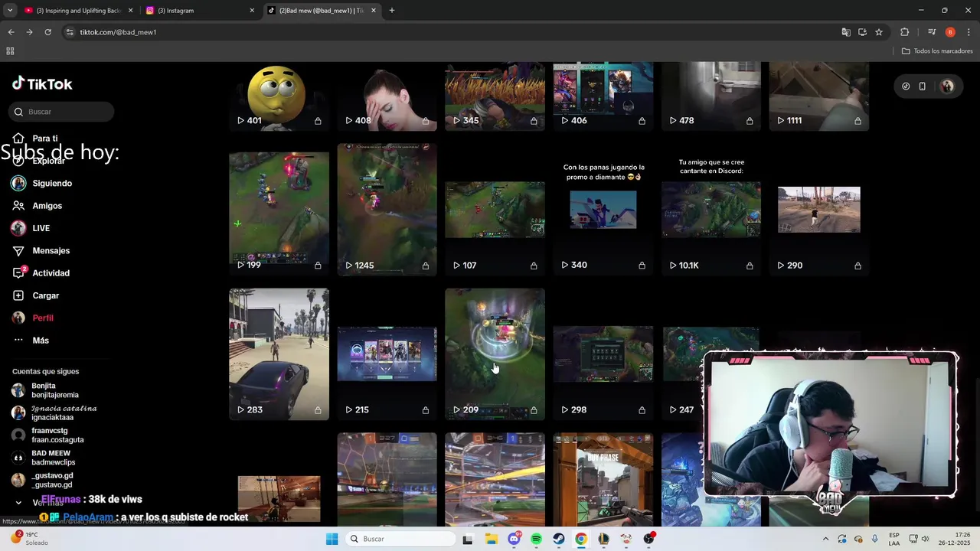Open the TikTok home logo
This screenshot has width=980, height=551.
tap(43, 84)
